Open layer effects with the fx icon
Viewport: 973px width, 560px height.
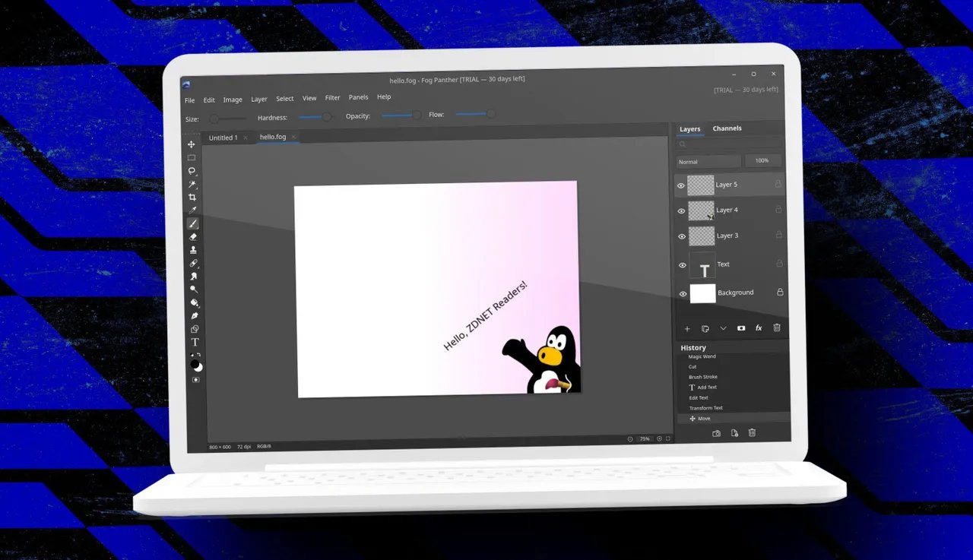pos(758,327)
